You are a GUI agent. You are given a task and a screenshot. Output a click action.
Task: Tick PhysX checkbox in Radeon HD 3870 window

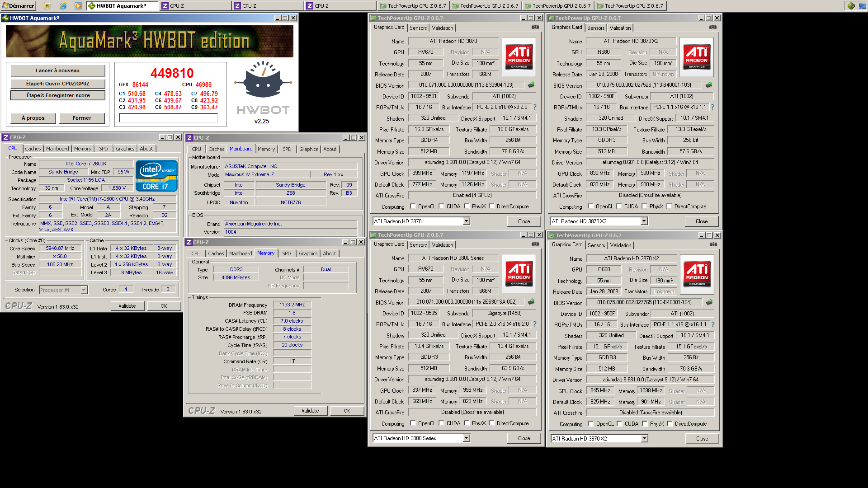467,206
